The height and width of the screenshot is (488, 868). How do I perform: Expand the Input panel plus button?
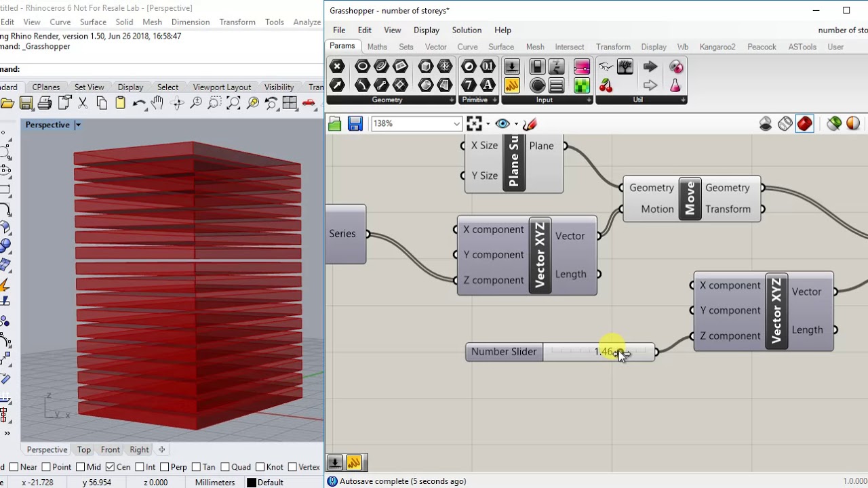(x=589, y=100)
